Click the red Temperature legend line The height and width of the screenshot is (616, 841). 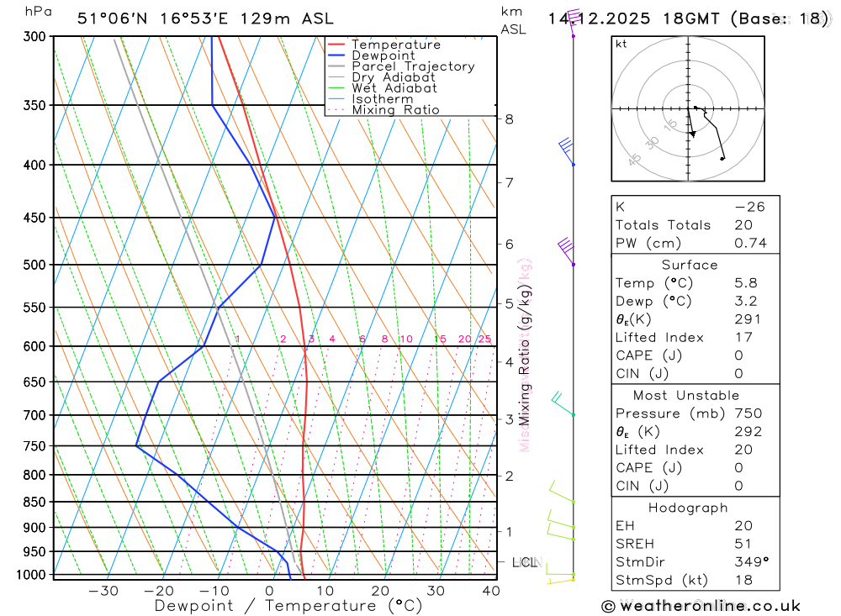pyautogui.click(x=336, y=45)
